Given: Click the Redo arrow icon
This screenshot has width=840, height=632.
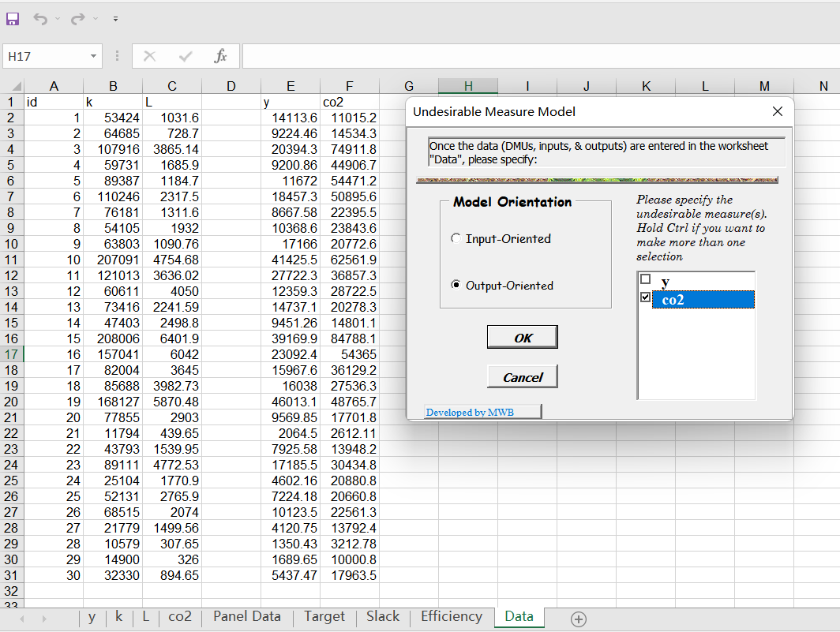Looking at the screenshot, I should [x=77, y=18].
